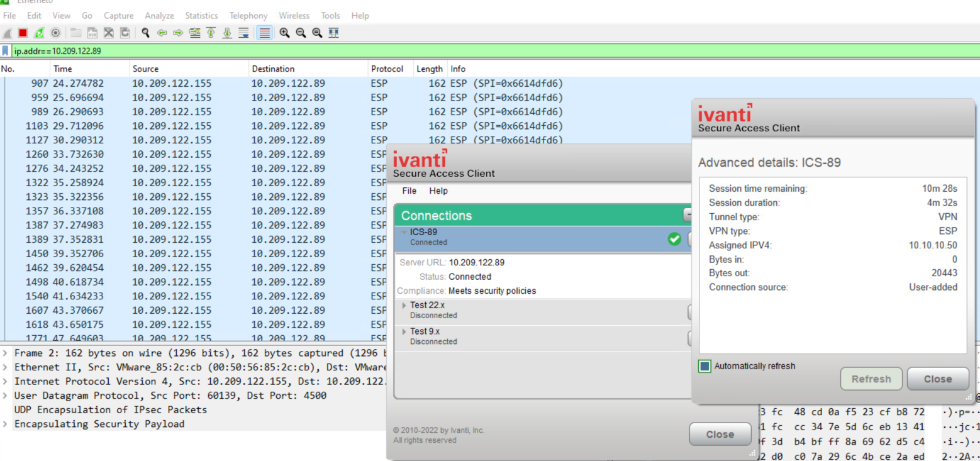Image resolution: width=980 pixels, height=461 pixels.
Task: Zoom in on packet list text
Action: 284,33
